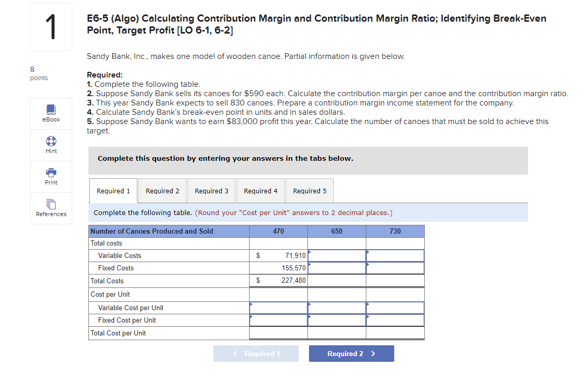Click Variable Cost per Unit field under 650
The height and width of the screenshot is (382, 588).
[x=336, y=307]
